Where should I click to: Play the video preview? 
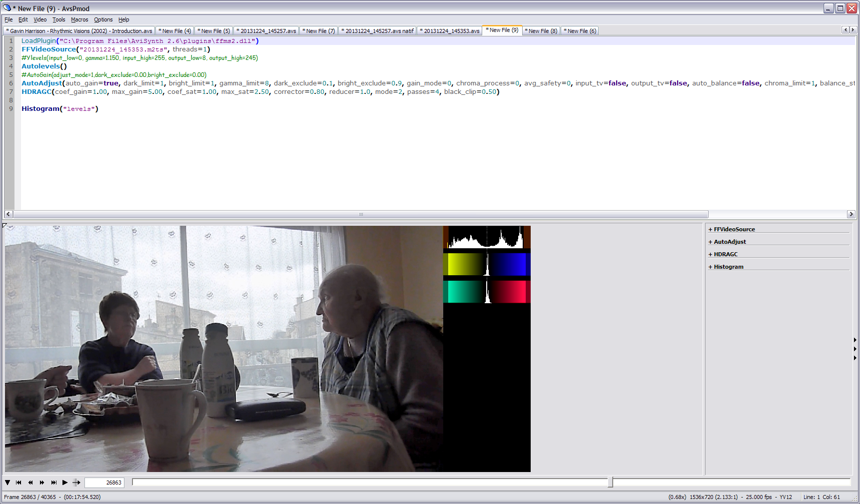(65, 483)
